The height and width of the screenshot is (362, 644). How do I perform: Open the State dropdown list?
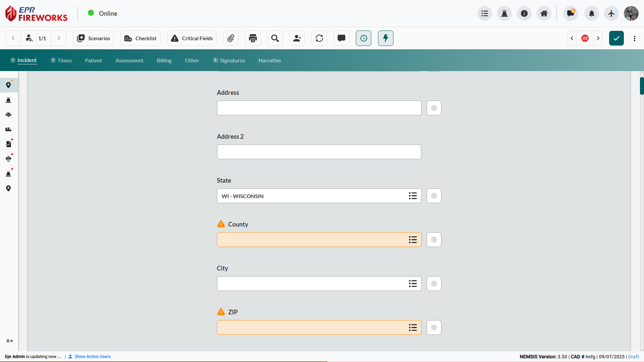click(x=413, y=196)
